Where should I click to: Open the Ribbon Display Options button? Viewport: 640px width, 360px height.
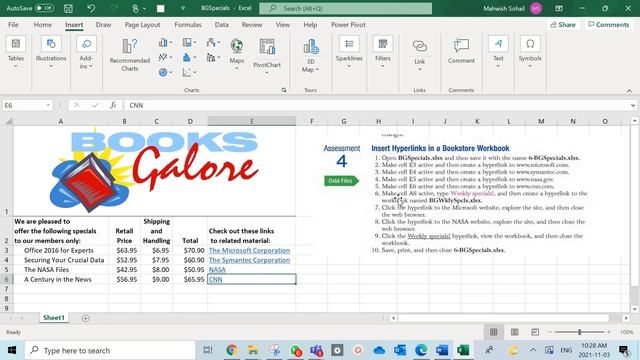[559, 8]
